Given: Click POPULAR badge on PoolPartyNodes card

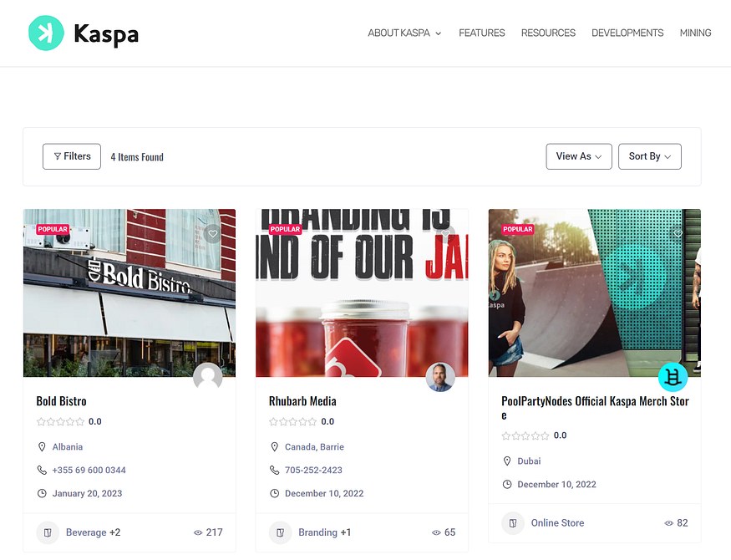Looking at the screenshot, I should click(x=518, y=229).
